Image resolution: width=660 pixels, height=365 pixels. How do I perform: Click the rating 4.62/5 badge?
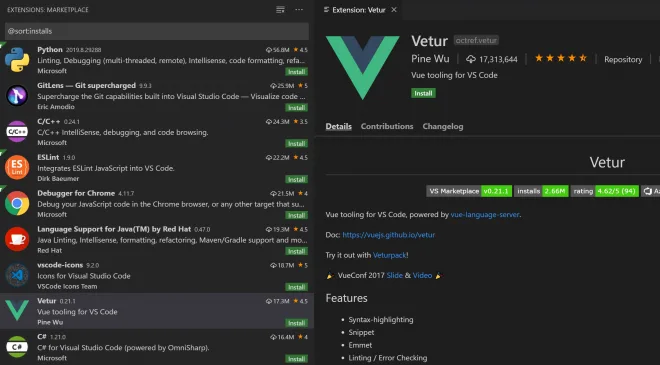[x=605, y=191]
